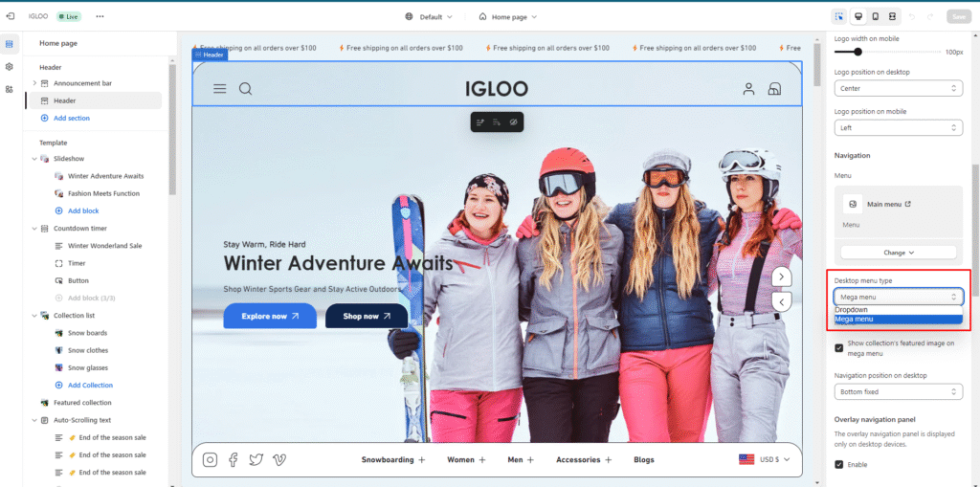Collapse the Slideshow section in sidebar
The width and height of the screenshot is (980, 487).
point(34,158)
